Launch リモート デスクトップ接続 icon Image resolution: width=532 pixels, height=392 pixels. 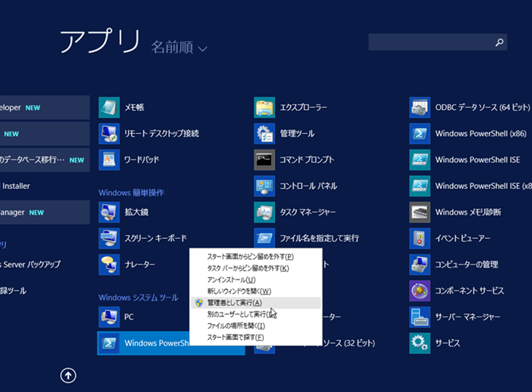[109, 133]
